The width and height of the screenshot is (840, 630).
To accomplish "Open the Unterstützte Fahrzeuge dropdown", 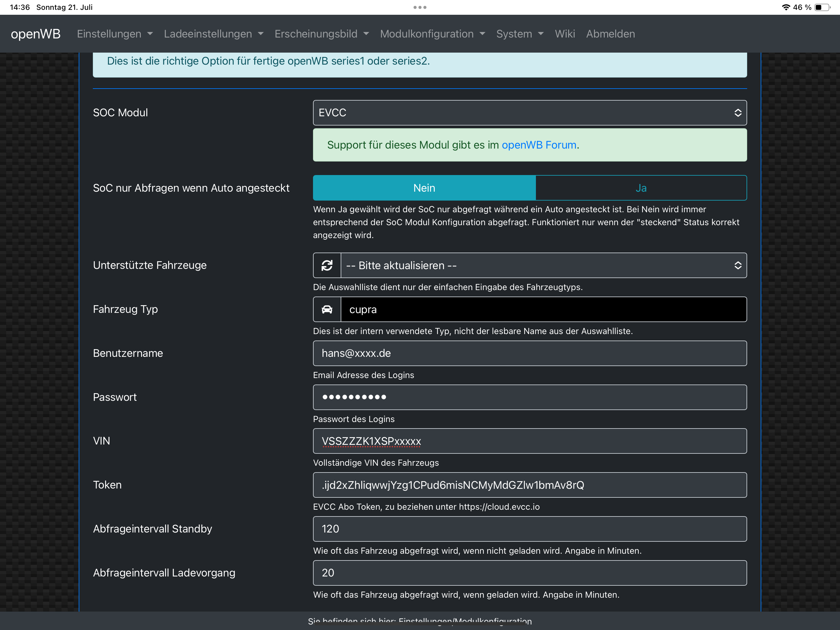I will point(543,265).
